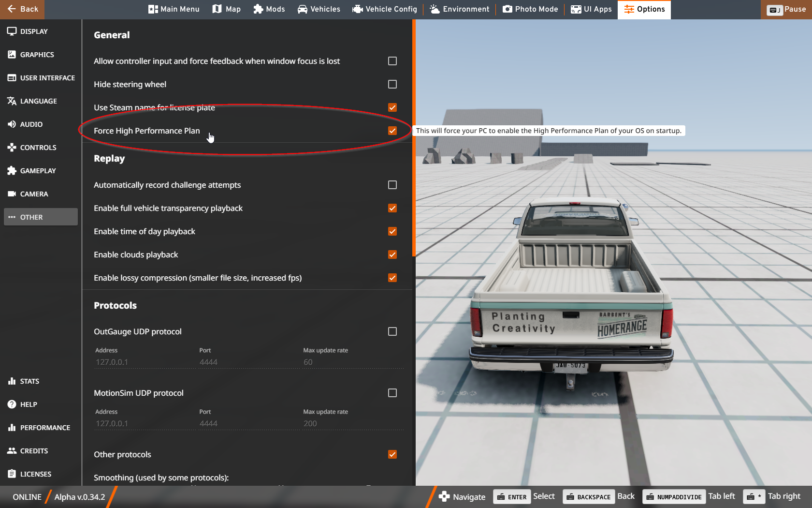Uncheck Use Steam name for license plate

click(392, 107)
